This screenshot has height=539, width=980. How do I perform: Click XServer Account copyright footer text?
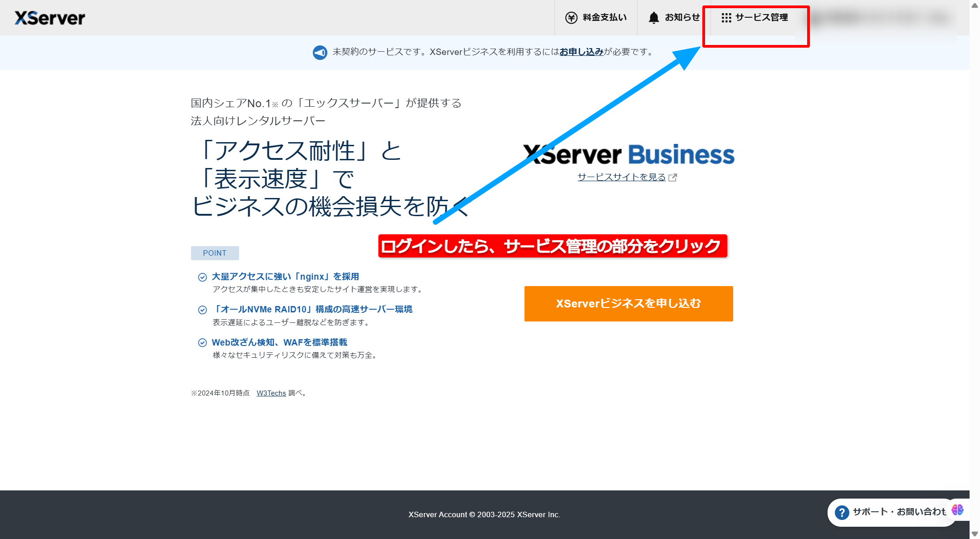click(484, 515)
